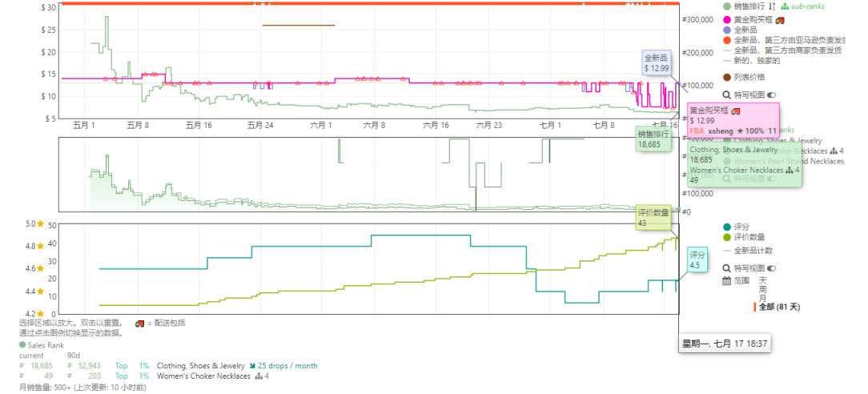868x394 pixels.
Task: Click the sub-ranks hierarchy icon in the legend
Action: coord(785,6)
